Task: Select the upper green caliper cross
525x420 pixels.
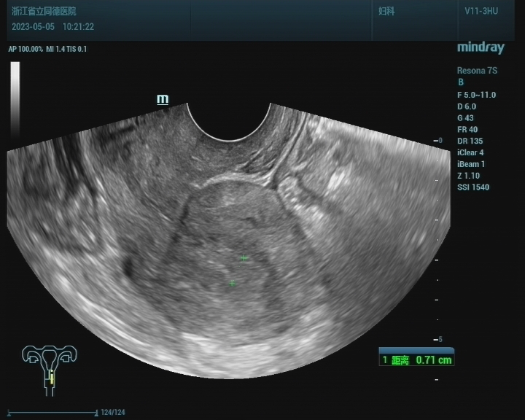Action: tap(244, 258)
